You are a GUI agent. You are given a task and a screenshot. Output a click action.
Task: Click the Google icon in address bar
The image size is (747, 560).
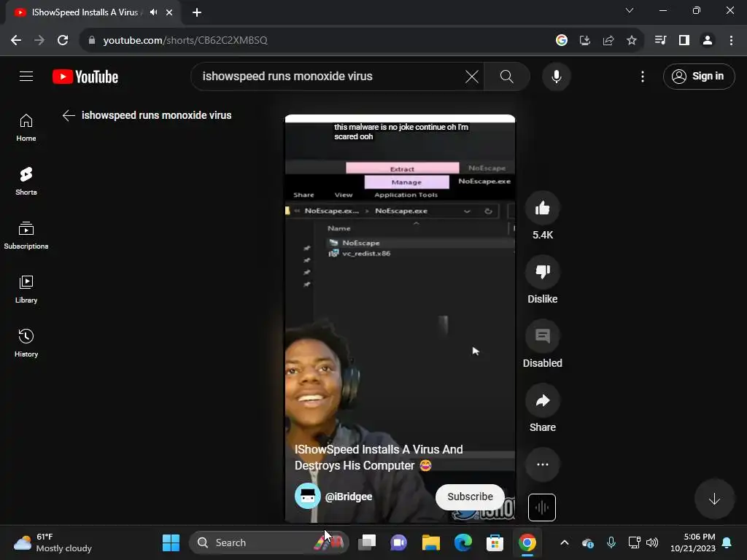tap(561, 41)
